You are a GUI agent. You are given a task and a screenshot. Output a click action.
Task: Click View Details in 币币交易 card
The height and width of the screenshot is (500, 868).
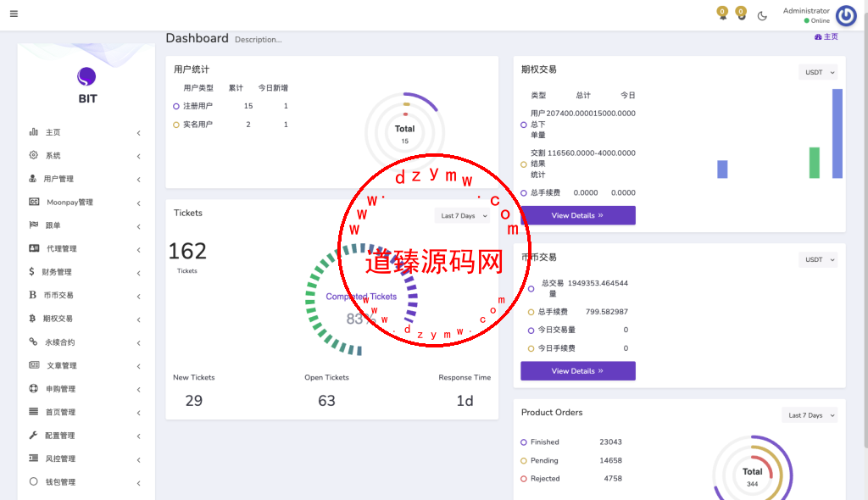(578, 371)
